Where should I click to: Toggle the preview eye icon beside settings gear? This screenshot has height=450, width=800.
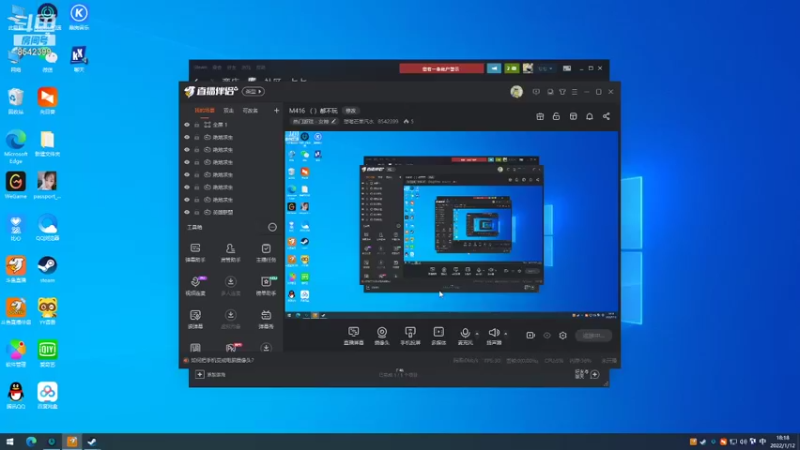click(547, 335)
